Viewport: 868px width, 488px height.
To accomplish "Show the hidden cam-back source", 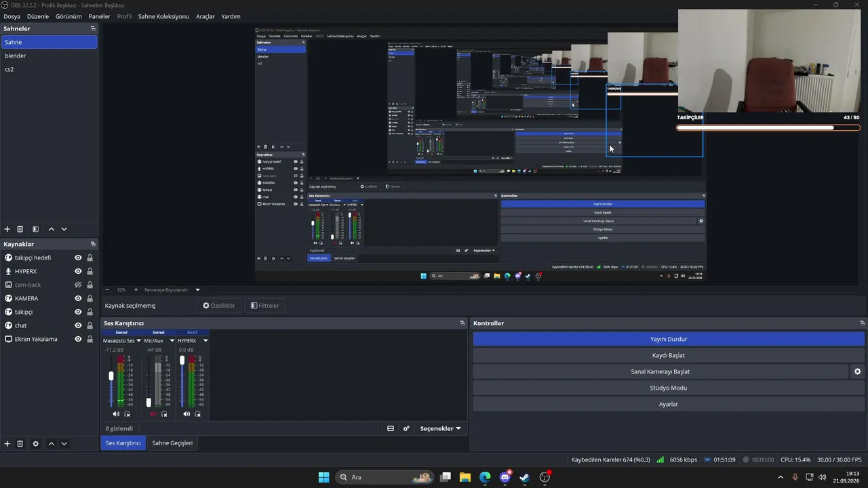I will click(x=78, y=285).
